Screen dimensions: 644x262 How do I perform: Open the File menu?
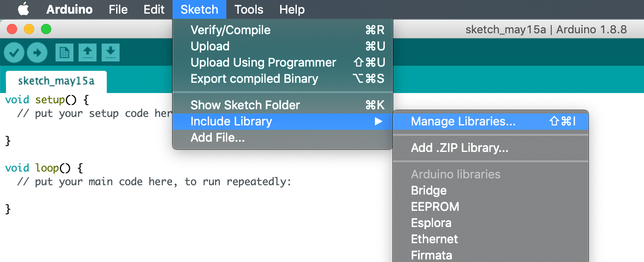point(118,9)
